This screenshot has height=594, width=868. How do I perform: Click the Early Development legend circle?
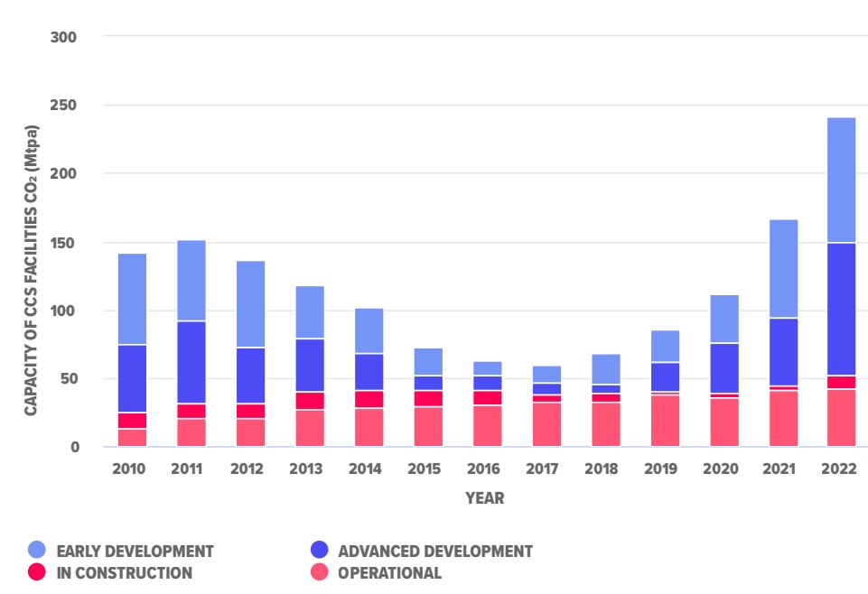point(37,550)
